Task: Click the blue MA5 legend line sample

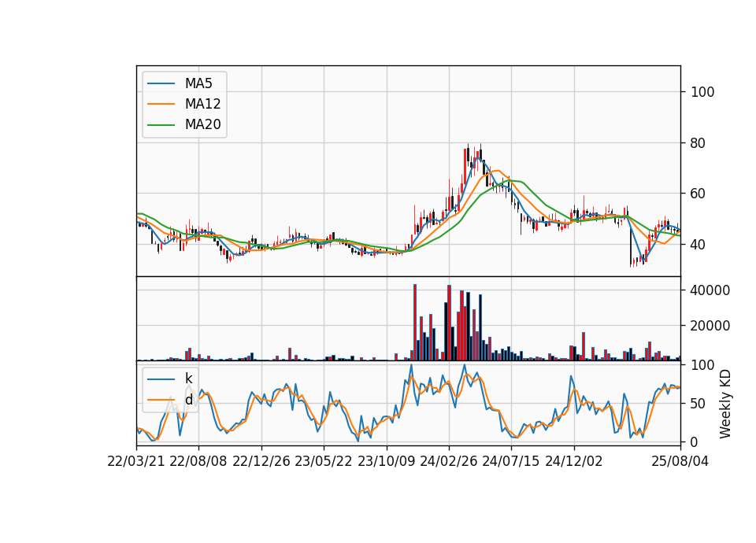Action: 161,83
